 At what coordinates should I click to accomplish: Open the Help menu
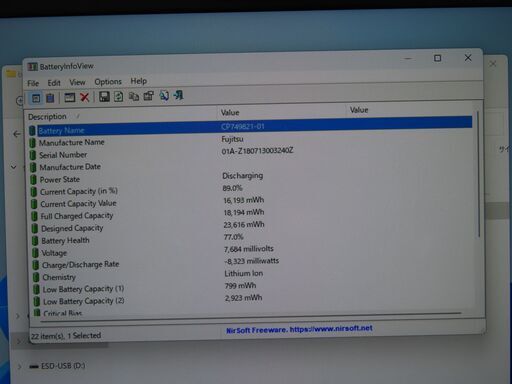tap(139, 81)
